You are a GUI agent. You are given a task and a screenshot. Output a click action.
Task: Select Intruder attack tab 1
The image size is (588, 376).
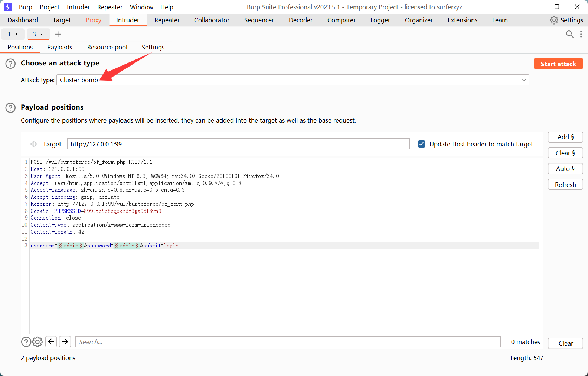9,34
